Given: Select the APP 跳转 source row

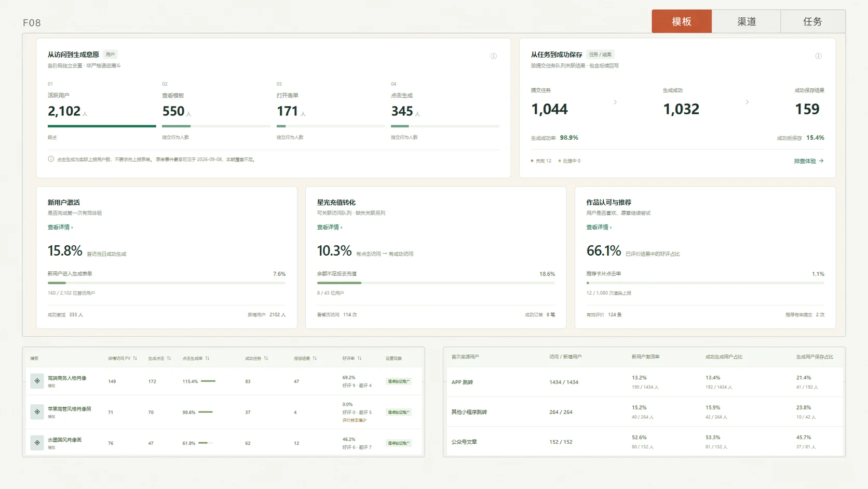Looking at the screenshot, I should tap(644, 382).
